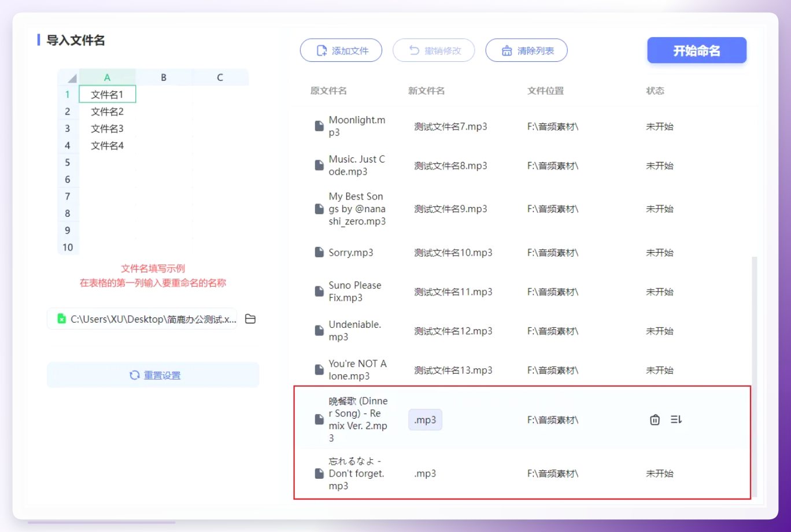Clear the list with 清除列表
The height and width of the screenshot is (532, 791).
[x=526, y=50]
